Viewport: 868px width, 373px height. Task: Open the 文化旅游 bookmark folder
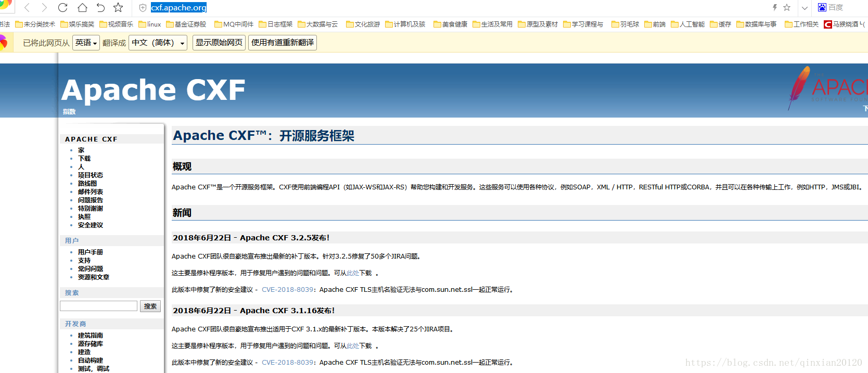[363, 24]
